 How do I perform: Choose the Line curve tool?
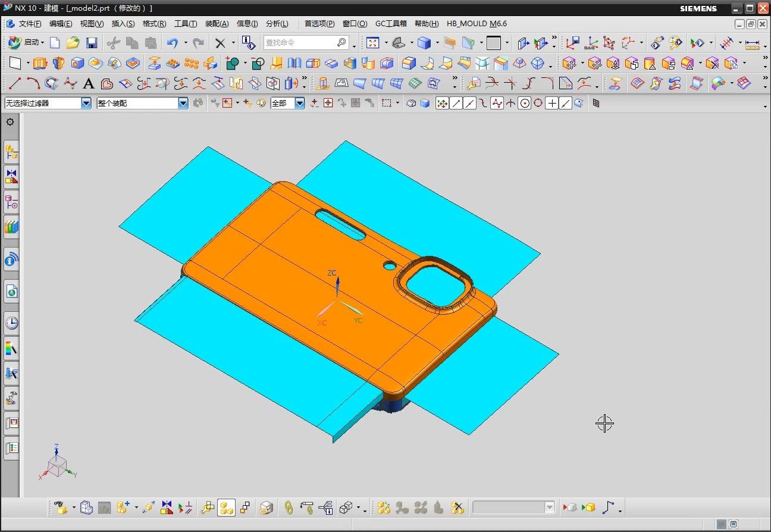tap(15, 84)
